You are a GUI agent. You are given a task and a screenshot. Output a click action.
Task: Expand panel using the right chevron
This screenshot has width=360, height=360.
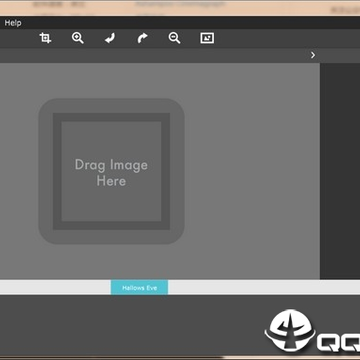click(x=313, y=55)
